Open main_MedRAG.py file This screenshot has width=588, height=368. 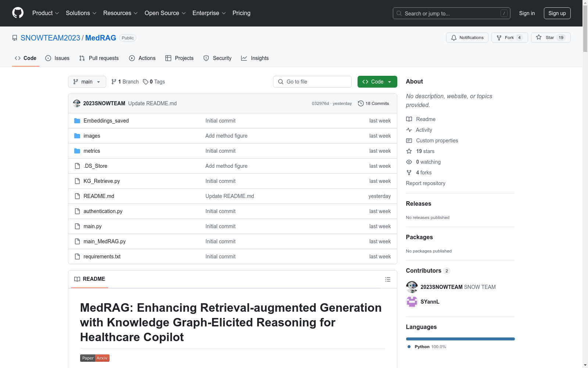pos(104,241)
